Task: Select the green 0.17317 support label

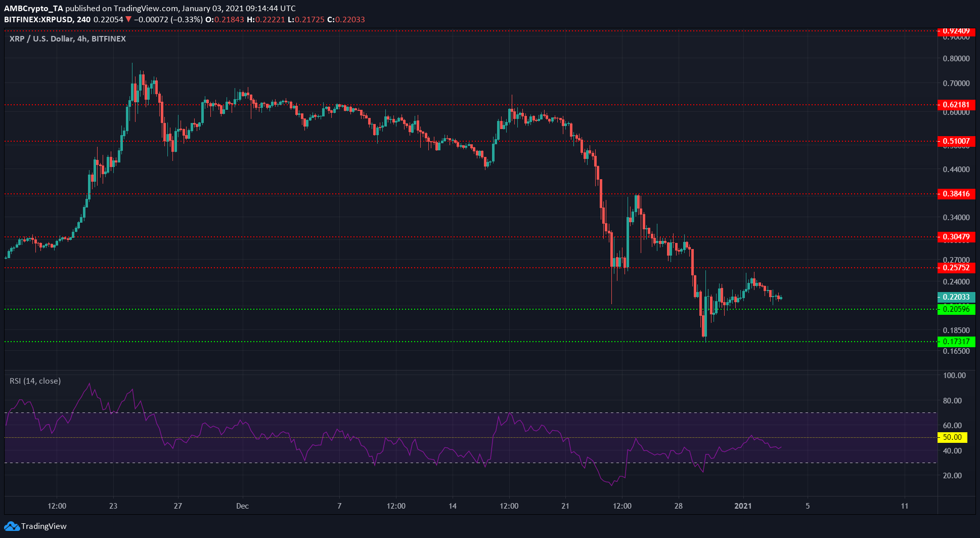Action: [956, 342]
